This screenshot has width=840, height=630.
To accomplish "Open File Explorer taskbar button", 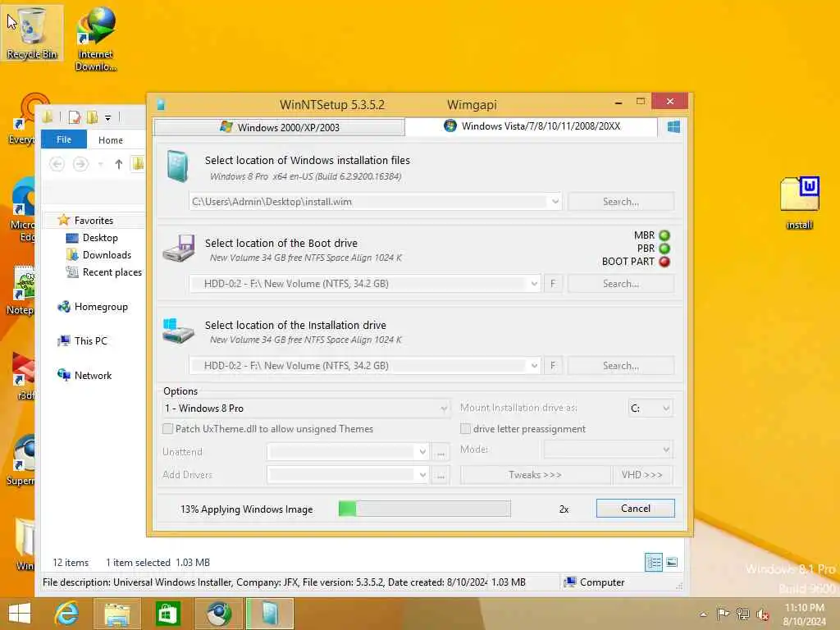I will 117,614.
